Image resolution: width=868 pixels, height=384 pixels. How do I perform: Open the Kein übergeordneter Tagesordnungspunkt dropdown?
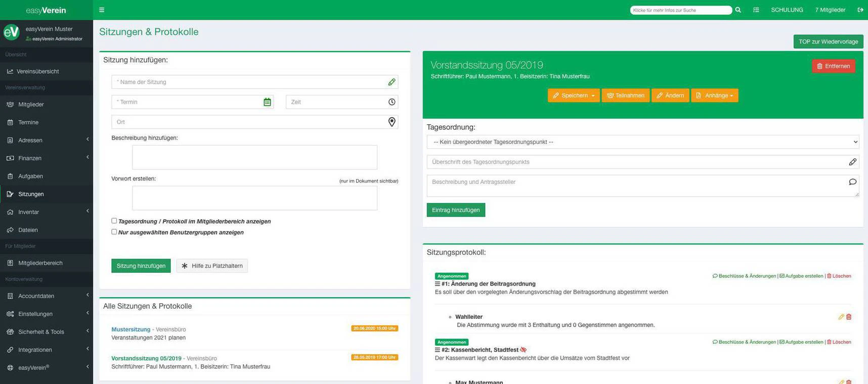pos(643,142)
